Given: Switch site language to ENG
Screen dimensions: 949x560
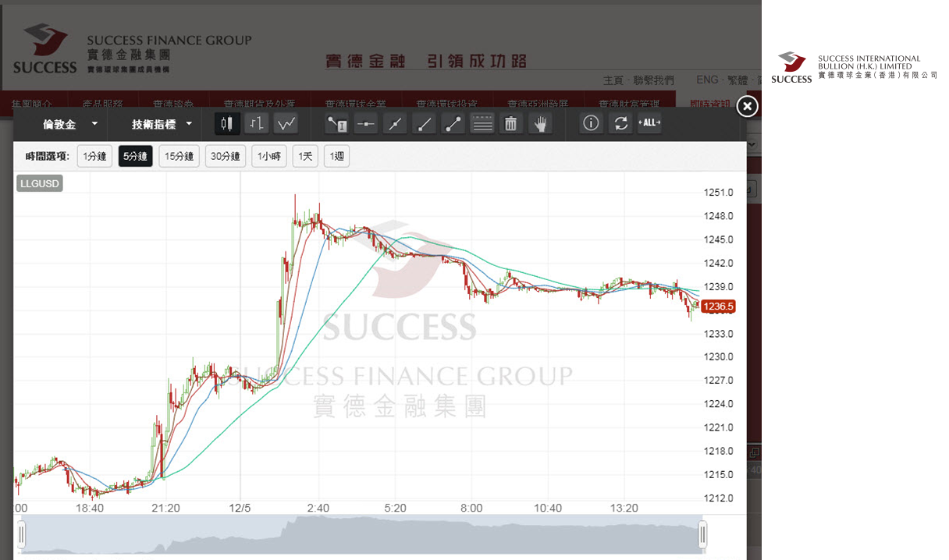Looking at the screenshot, I should point(707,80).
